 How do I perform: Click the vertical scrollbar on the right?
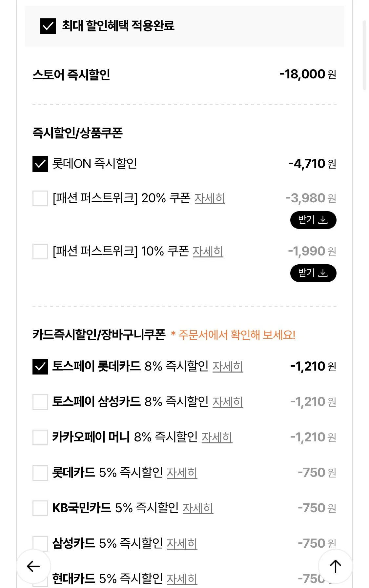click(364, 55)
